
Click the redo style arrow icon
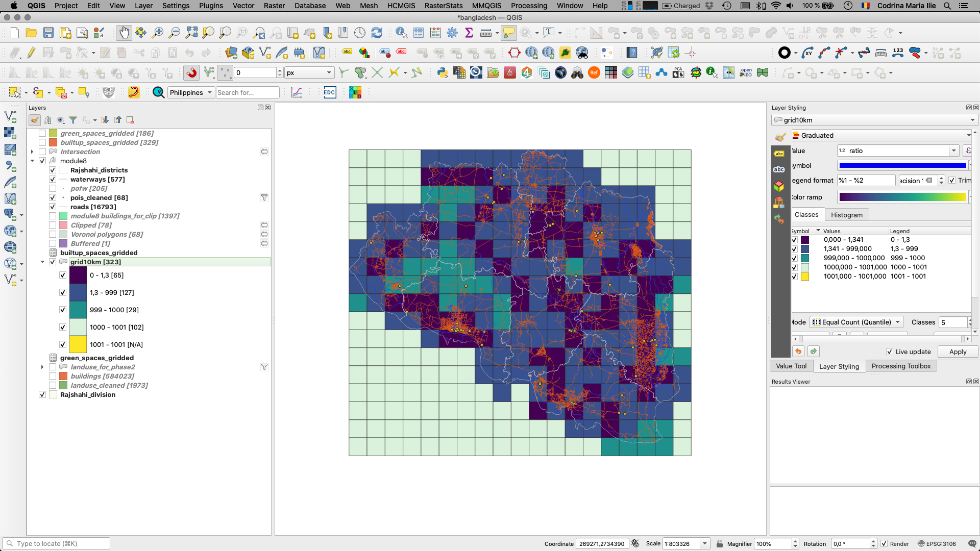tap(814, 352)
